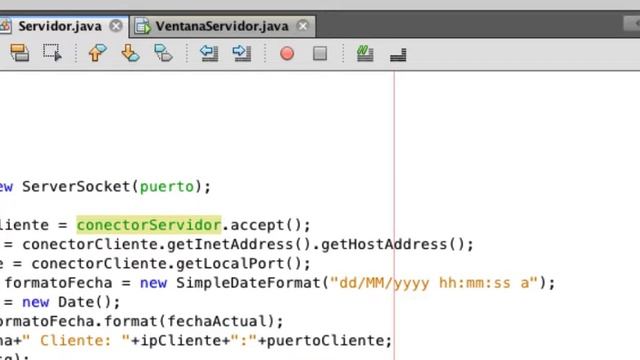Image resolution: width=640 pixels, height=360 pixels.
Task: Click the Date() constructor in code
Action: tap(84, 302)
